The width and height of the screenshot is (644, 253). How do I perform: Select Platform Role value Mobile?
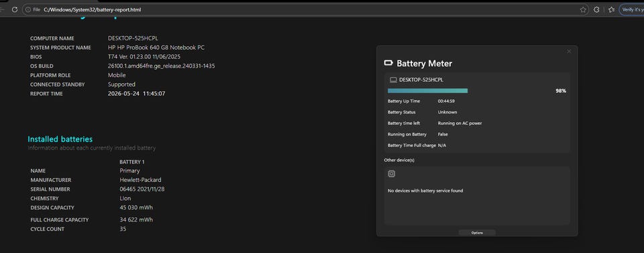pos(117,75)
